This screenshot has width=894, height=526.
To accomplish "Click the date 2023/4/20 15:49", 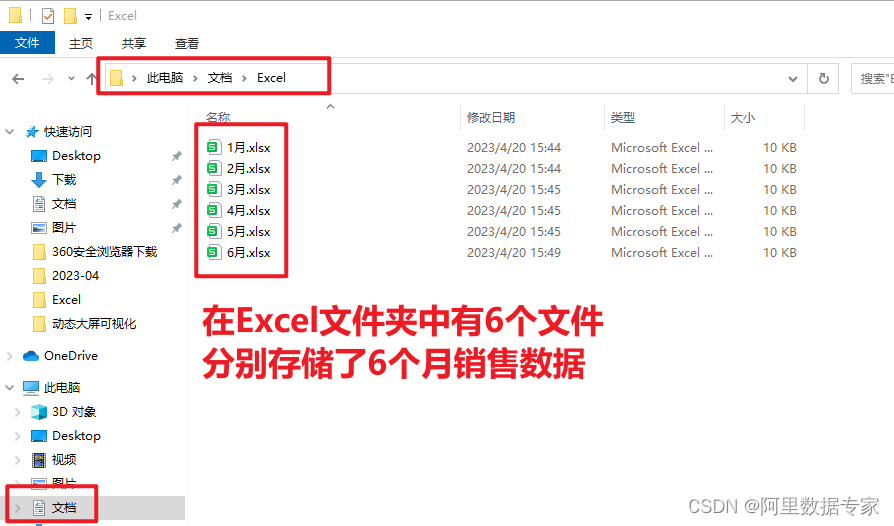I will (514, 252).
